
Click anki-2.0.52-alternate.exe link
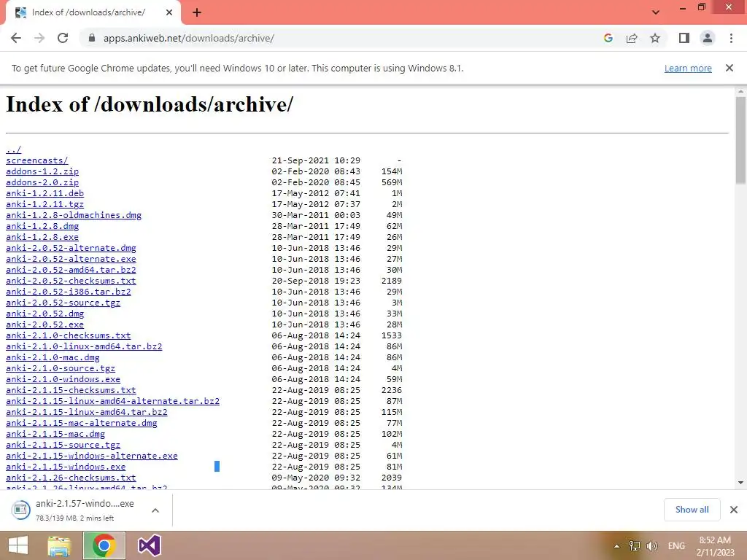[71, 259]
